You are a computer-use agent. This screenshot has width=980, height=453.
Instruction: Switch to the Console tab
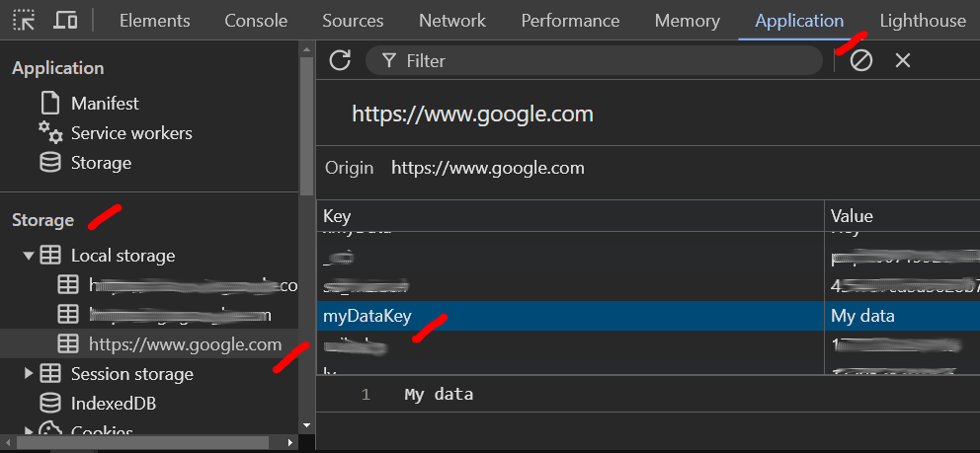(x=256, y=21)
